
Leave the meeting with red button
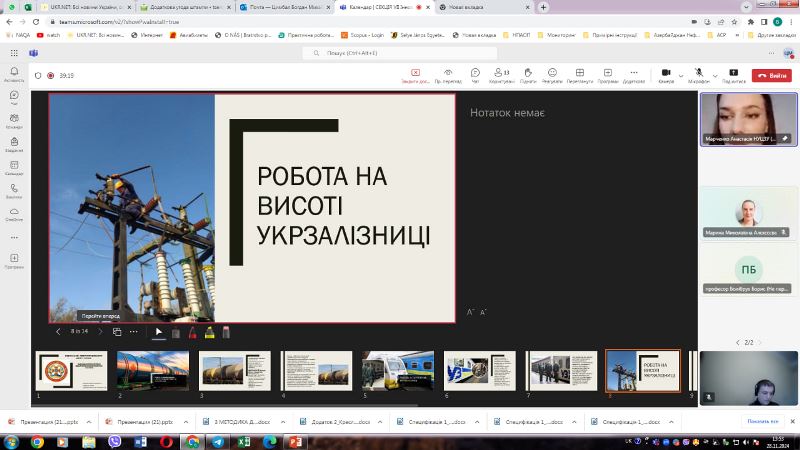point(771,76)
